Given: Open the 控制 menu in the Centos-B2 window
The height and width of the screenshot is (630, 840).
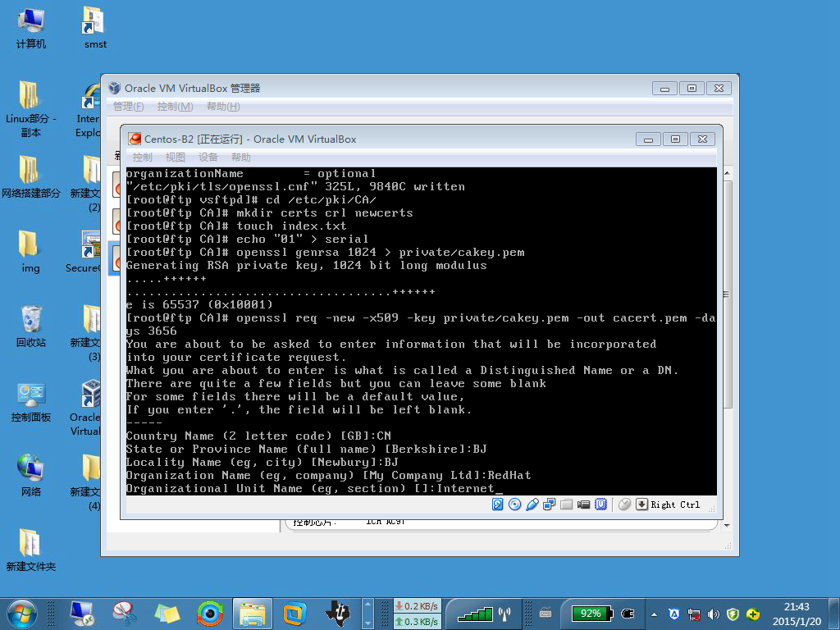Looking at the screenshot, I should click(143, 157).
